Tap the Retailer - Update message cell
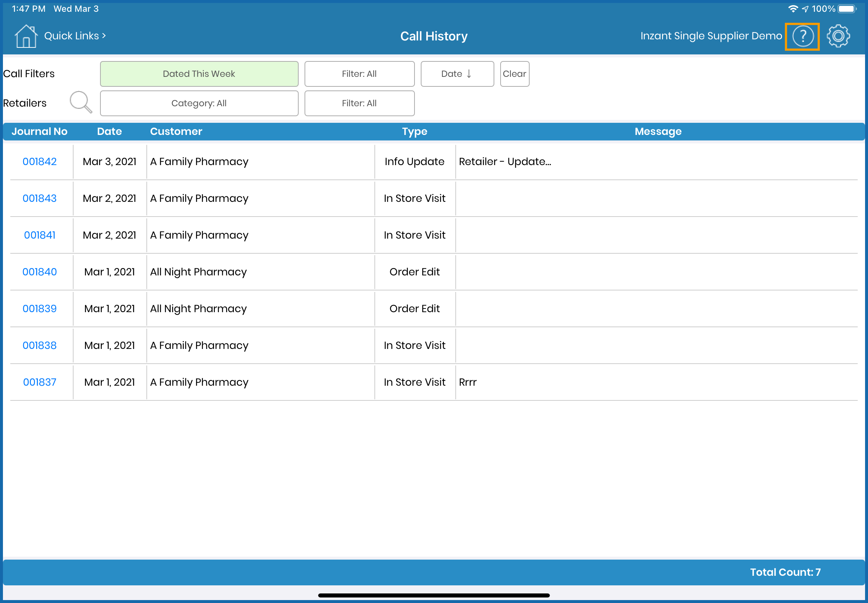This screenshot has height=603, width=868. pyautogui.click(x=505, y=161)
